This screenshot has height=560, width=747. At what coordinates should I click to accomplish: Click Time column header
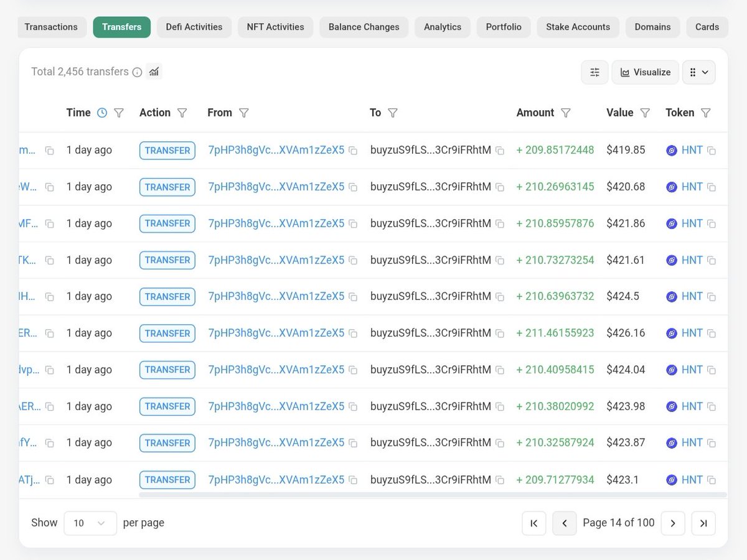(x=78, y=113)
